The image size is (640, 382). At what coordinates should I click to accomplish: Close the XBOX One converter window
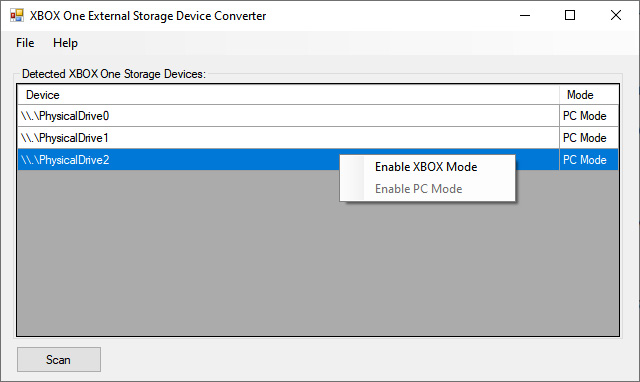pos(616,16)
